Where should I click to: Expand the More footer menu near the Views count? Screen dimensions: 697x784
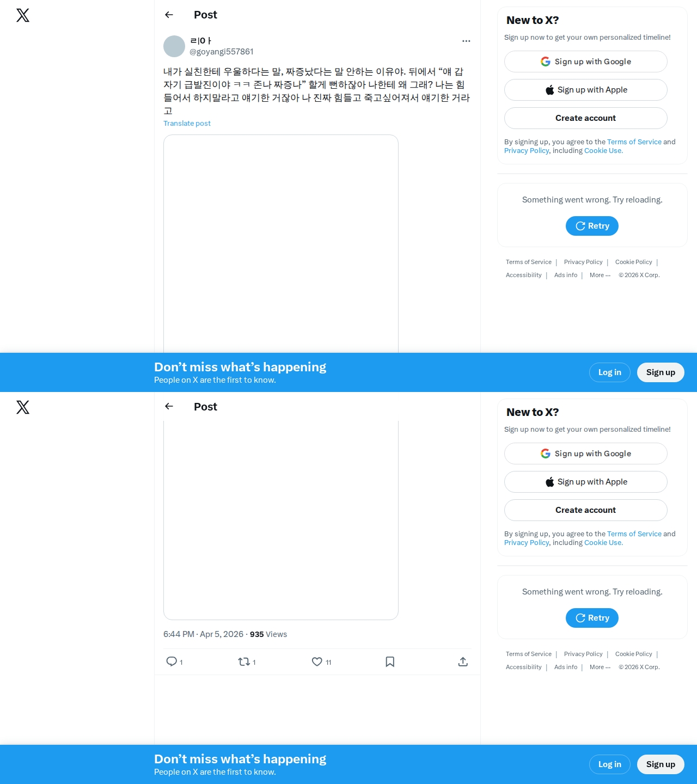pyautogui.click(x=600, y=667)
